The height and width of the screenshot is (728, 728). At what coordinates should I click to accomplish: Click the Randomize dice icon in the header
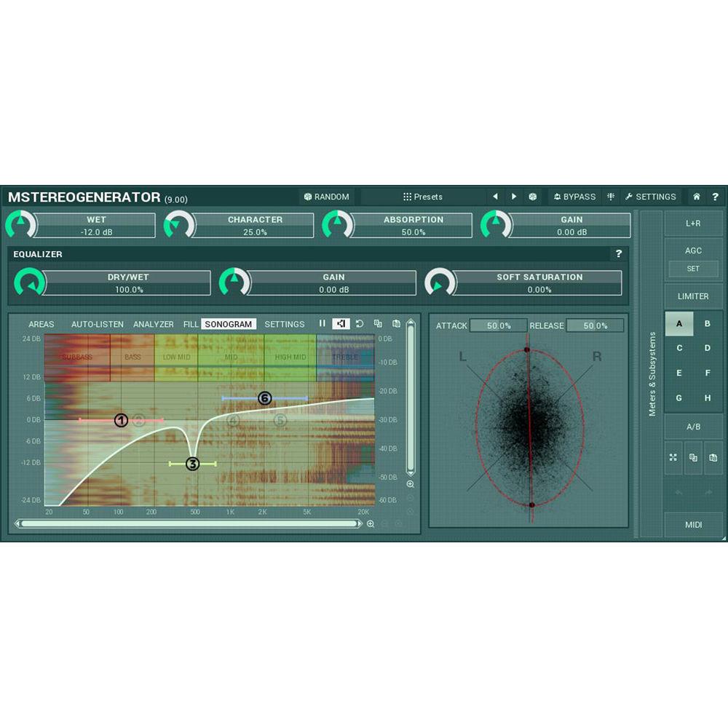[x=309, y=197]
